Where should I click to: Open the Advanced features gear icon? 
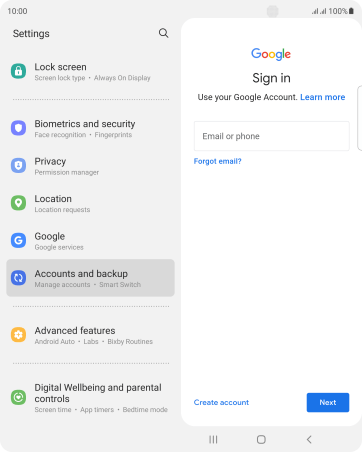[18, 335]
